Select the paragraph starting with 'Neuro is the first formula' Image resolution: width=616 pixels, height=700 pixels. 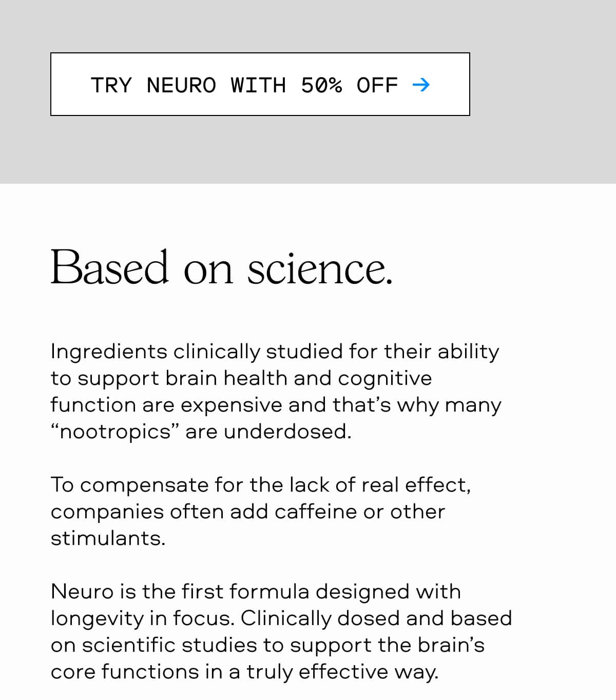[281, 631]
